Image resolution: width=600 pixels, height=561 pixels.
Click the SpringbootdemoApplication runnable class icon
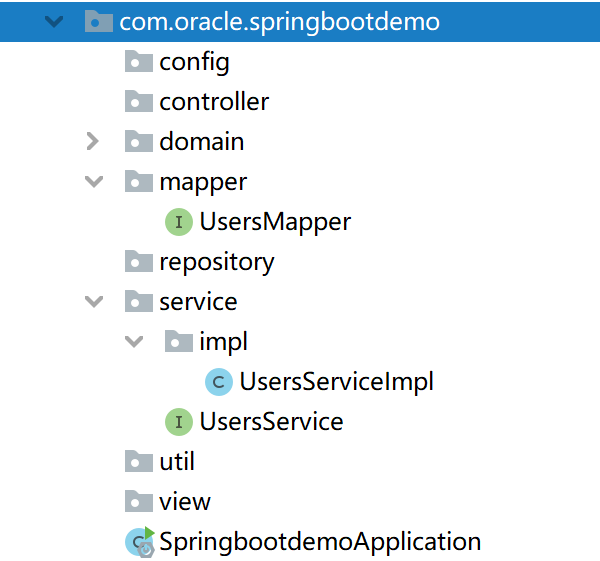click(138, 542)
